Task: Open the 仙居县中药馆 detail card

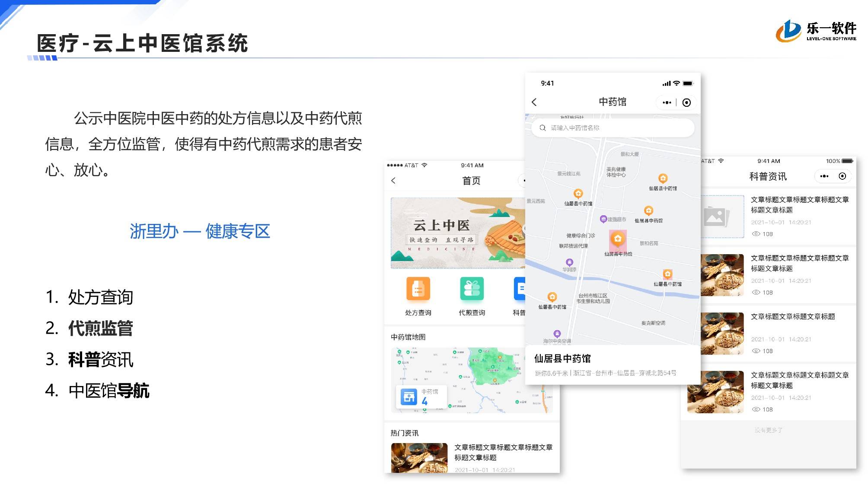Action: [x=613, y=365]
